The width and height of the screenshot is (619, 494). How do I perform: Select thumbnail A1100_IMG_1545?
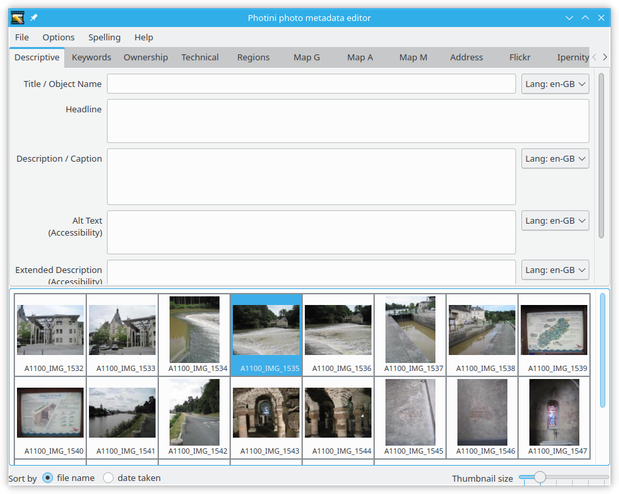click(x=410, y=417)
